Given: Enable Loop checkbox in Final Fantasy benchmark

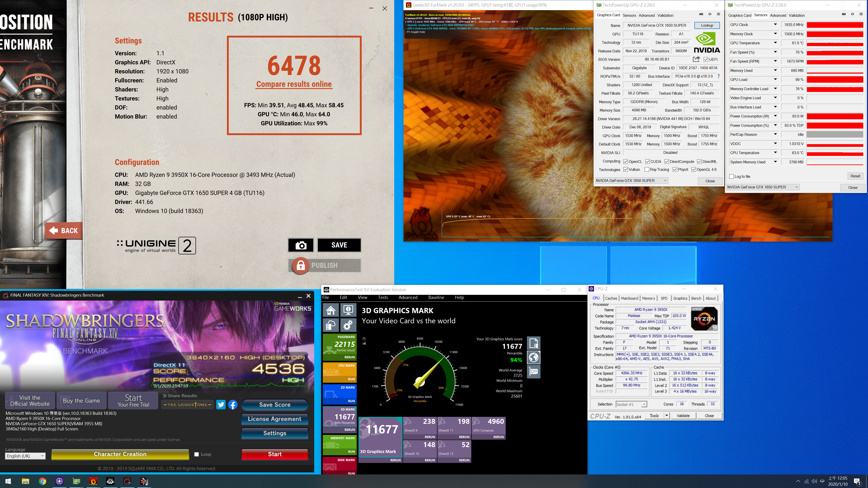Looking at the screenshot, I should tap(196, 454).
